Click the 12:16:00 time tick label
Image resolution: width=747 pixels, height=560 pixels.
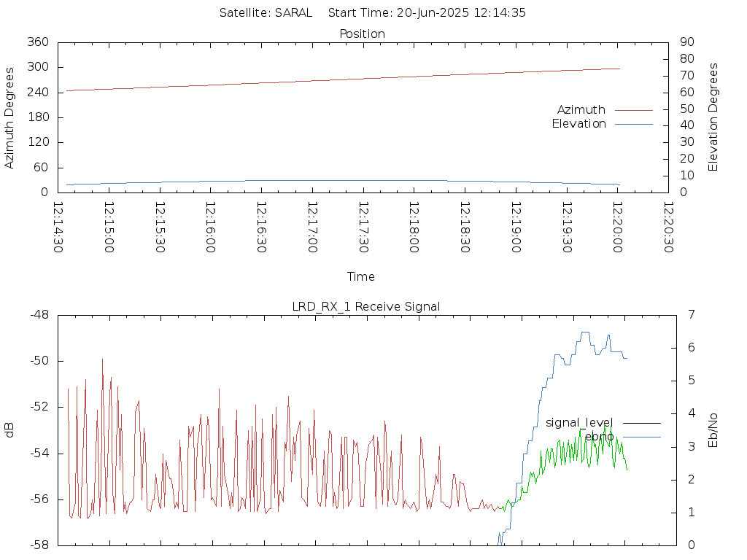(x=211, y=227)
